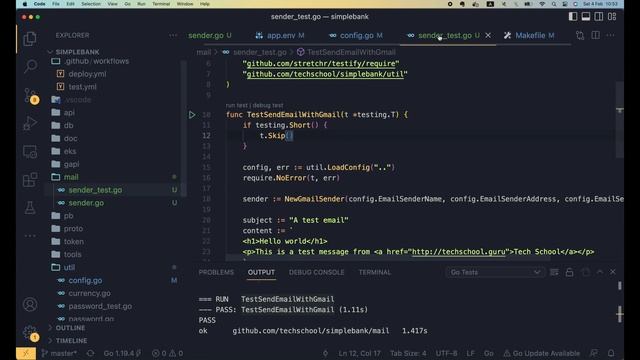Viewport: 640px width, 360px height.
Task: Open the Remote Explorer view
Action: [30, 152]
